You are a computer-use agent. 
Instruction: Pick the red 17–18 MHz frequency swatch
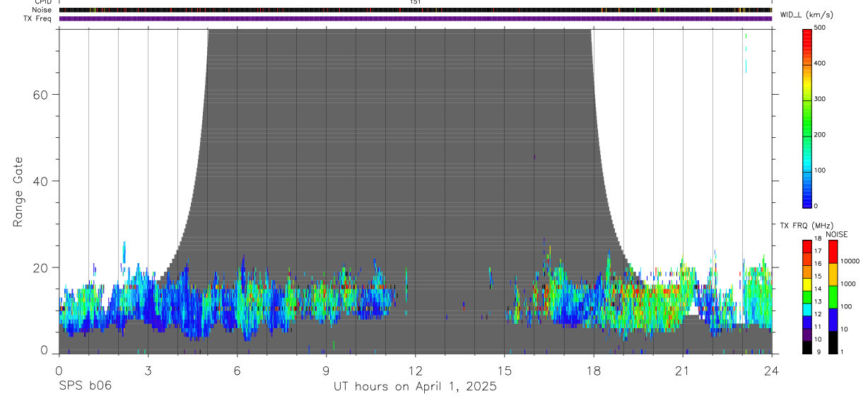pos(807,247)
